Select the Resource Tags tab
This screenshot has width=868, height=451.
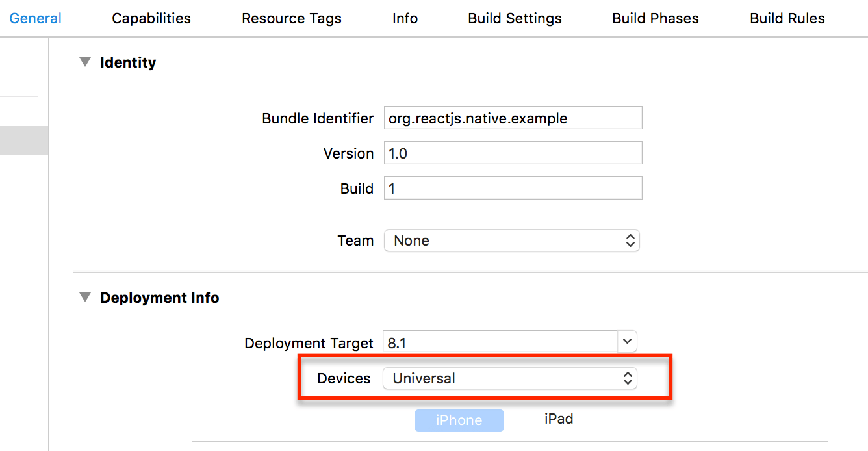pyautogui.click(x=291, y=18)
